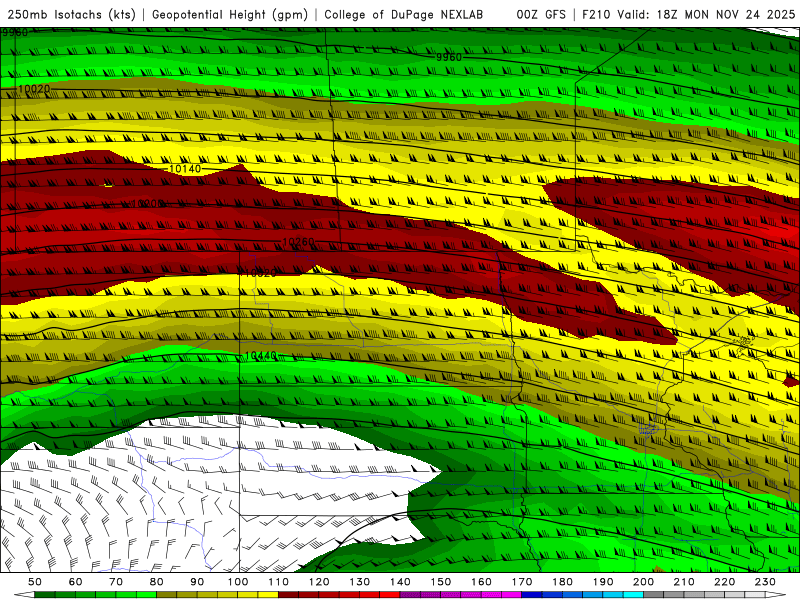Click the dark blue swatch right of 170 on the legend
This screenshot has width=800, height=600.
[532, 595]
